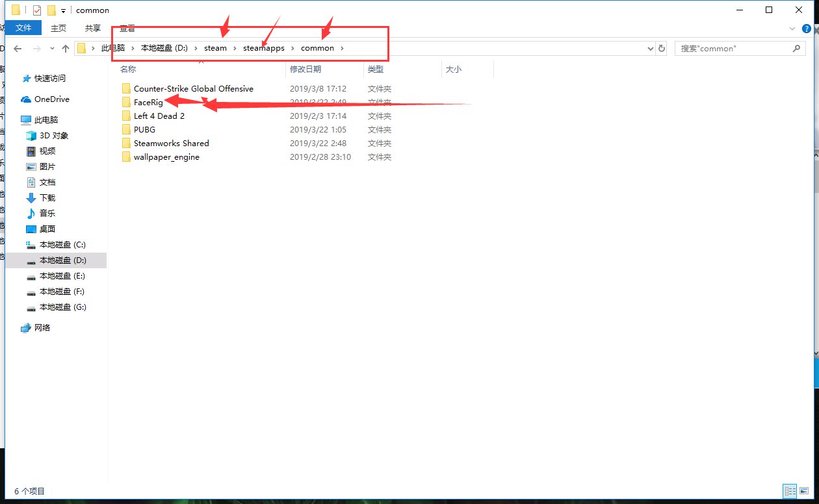Switch to the 共享 ribbon tab
819x504 pixels.
click(93, 28)
